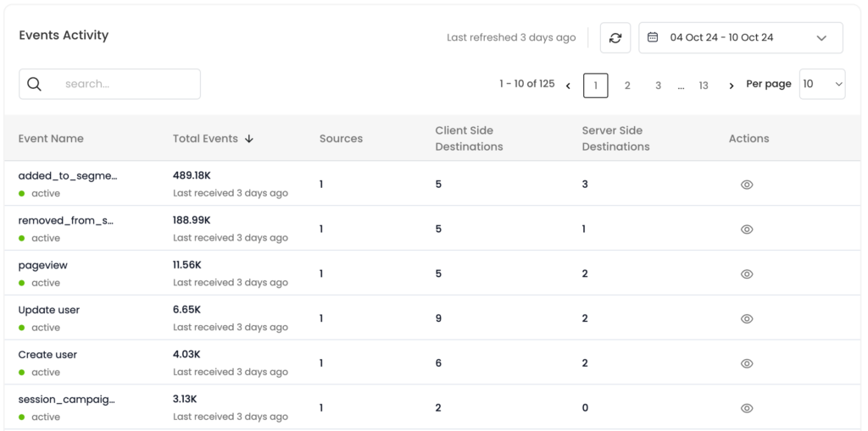Click the 188.99K total events value
This screenshot has width=868, height=431.
coord(192,220)
